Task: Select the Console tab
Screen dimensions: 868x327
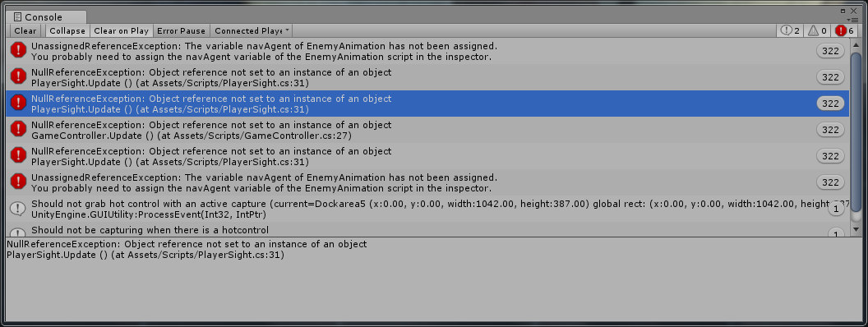Action: (46, 17)
